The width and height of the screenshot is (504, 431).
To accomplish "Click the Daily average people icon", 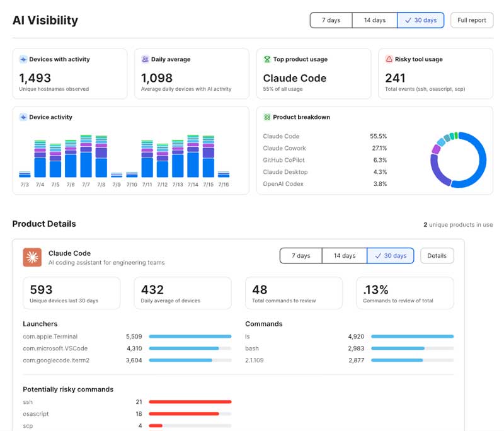I will (x=146, y=59).
